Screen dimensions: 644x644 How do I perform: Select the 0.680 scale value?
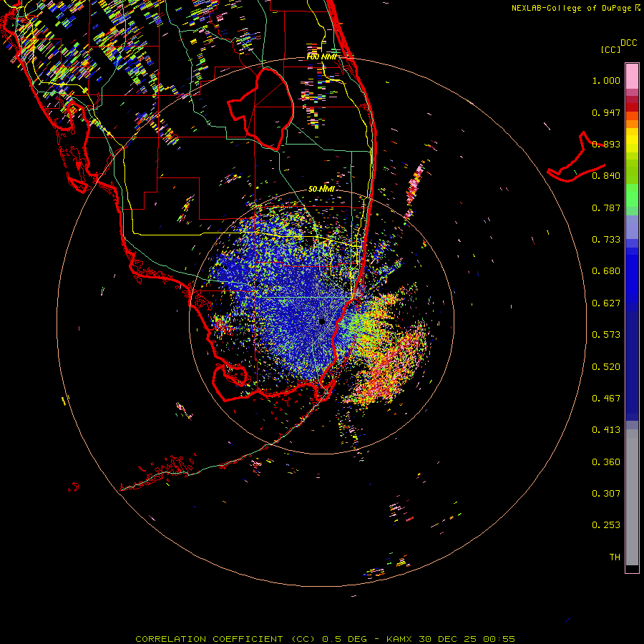(x=606, y=271)
